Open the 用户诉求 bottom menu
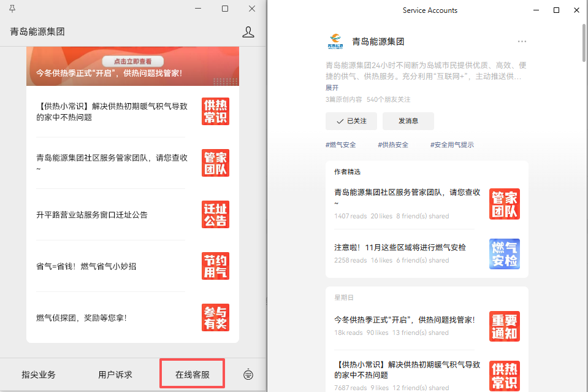 click(115, 374)
